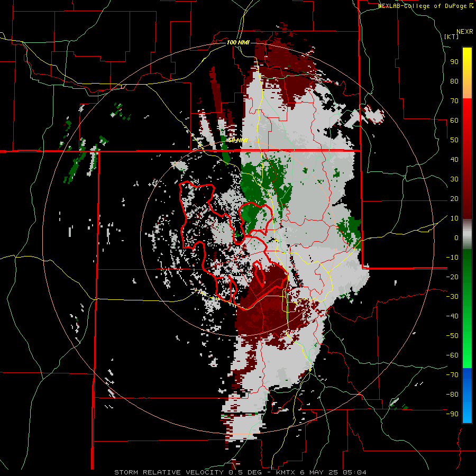Click the positive 80 value on velocity scale

(x=454, y=81)
